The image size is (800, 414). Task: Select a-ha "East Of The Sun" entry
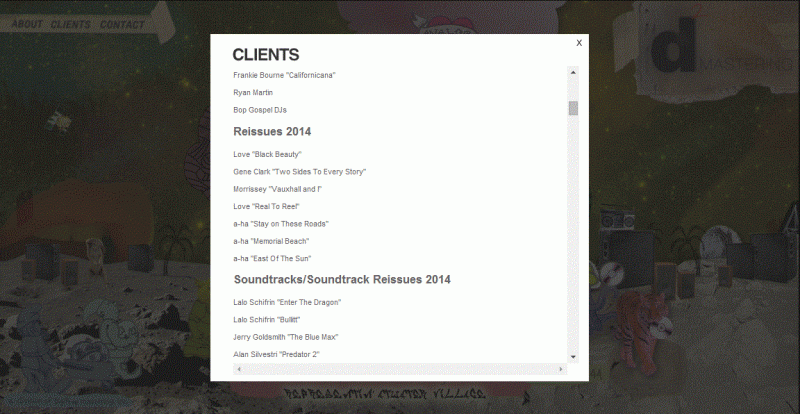[272, 258]
